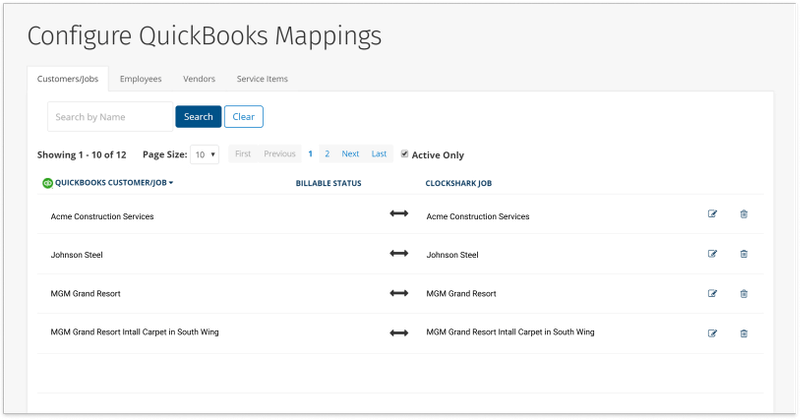
Task: Click the Clear button
Action: pyautogui.click(x=244, y=116)
